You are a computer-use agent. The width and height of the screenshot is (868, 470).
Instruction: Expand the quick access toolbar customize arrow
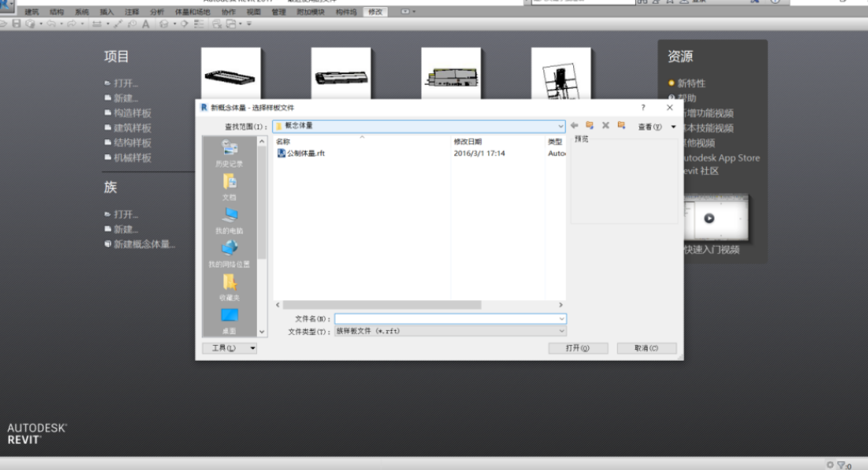[x=249, y=24]
